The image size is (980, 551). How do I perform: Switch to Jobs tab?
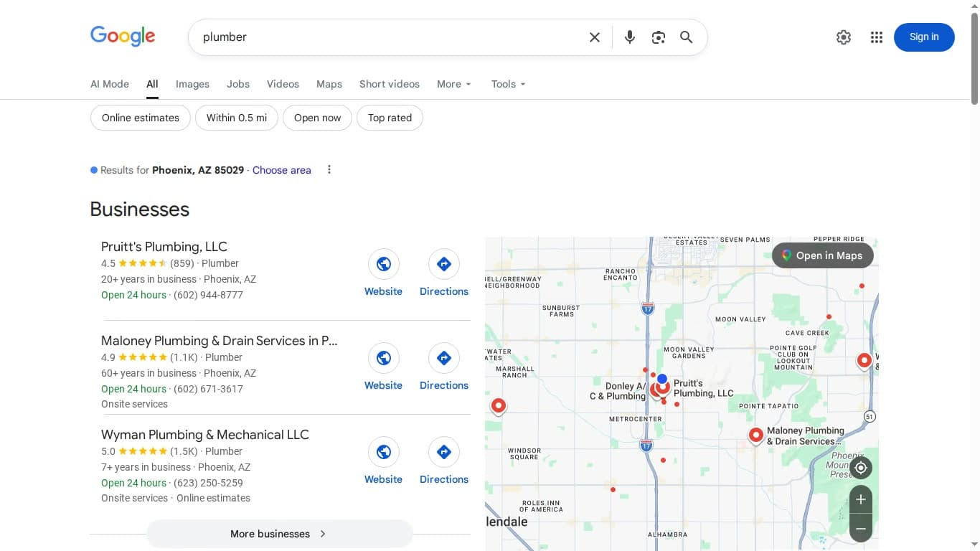pos(238,84)
